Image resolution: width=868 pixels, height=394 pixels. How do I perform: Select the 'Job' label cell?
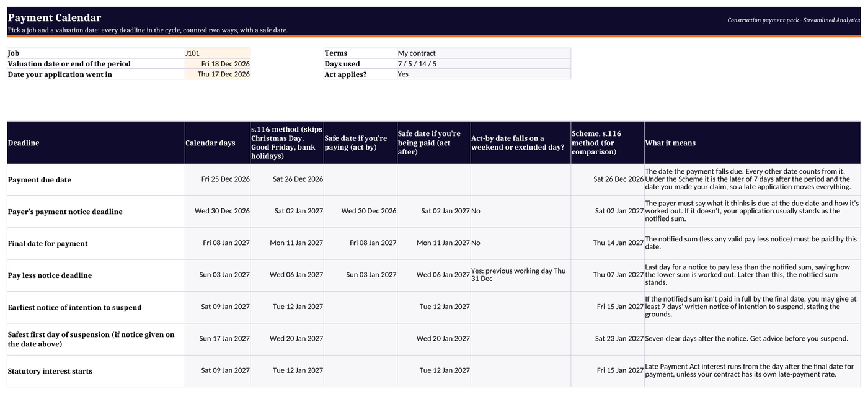click(x=96, y=53)
